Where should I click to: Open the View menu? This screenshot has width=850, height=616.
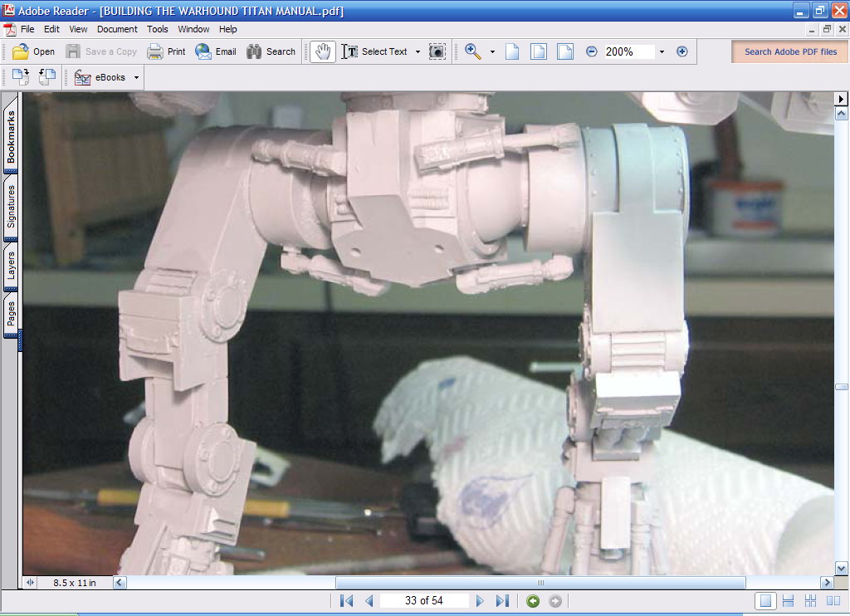coord(78,29)
